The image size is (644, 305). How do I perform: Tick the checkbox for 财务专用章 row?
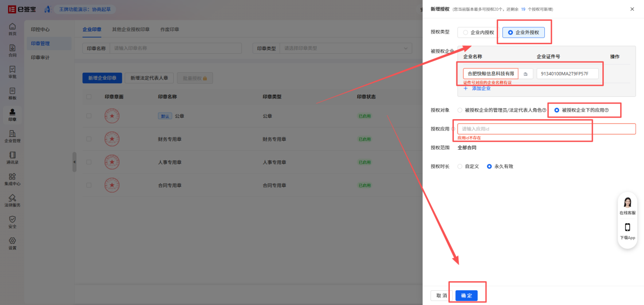pyautogui.click(x=89, y=139)
